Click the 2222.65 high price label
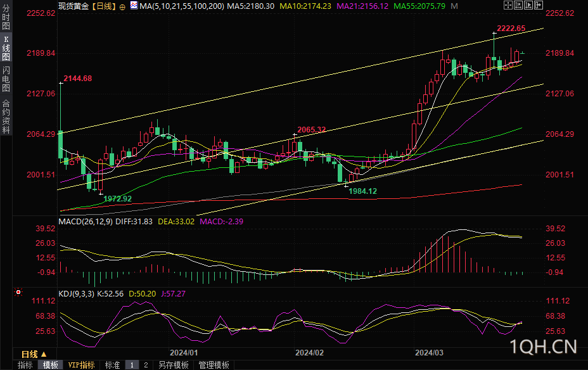 (x=511, y=29)
